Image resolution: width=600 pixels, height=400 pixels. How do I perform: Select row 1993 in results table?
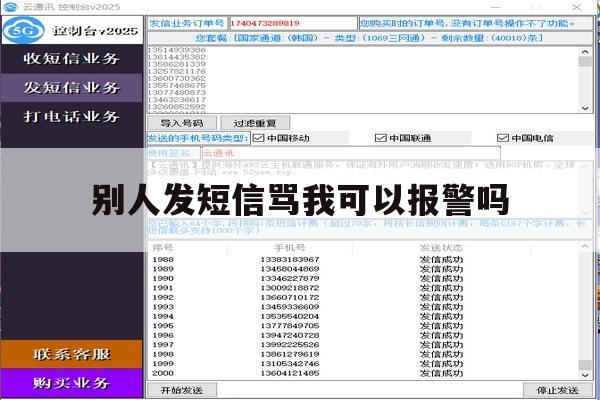(364, 307)
